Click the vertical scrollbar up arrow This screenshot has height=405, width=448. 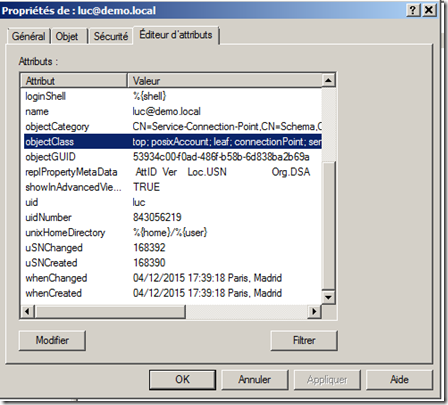tap(328, 80)
